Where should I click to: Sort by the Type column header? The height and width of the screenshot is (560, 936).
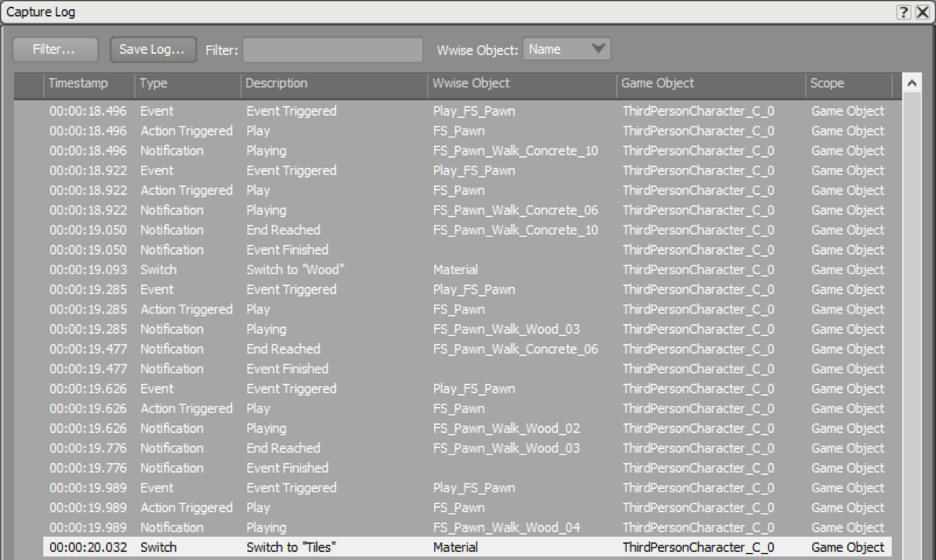coord(187,84)
